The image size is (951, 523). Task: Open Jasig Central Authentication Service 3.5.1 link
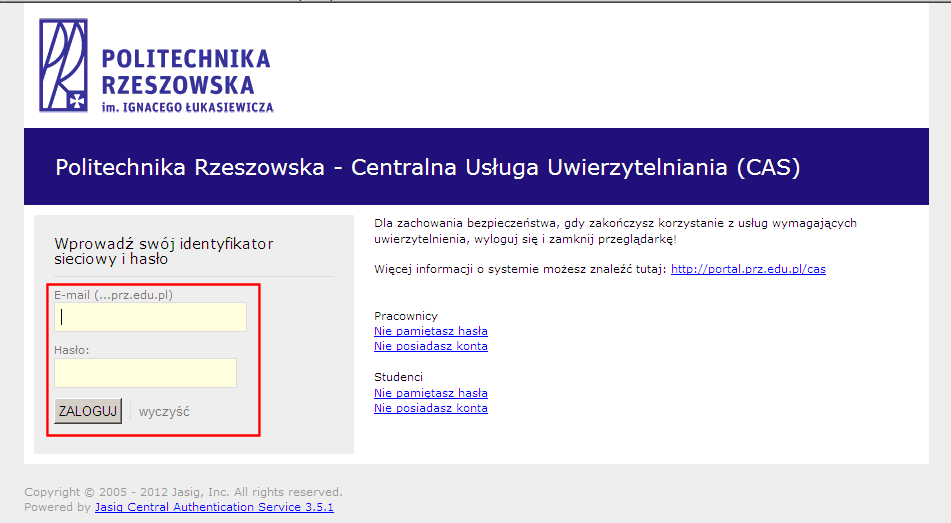[x=214, y=507]
